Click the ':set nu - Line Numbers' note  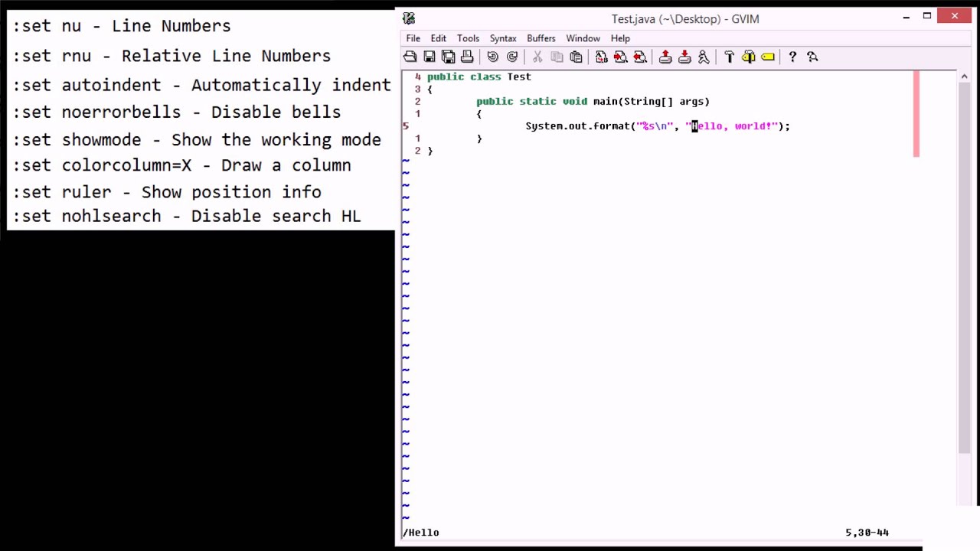(122, 26)
